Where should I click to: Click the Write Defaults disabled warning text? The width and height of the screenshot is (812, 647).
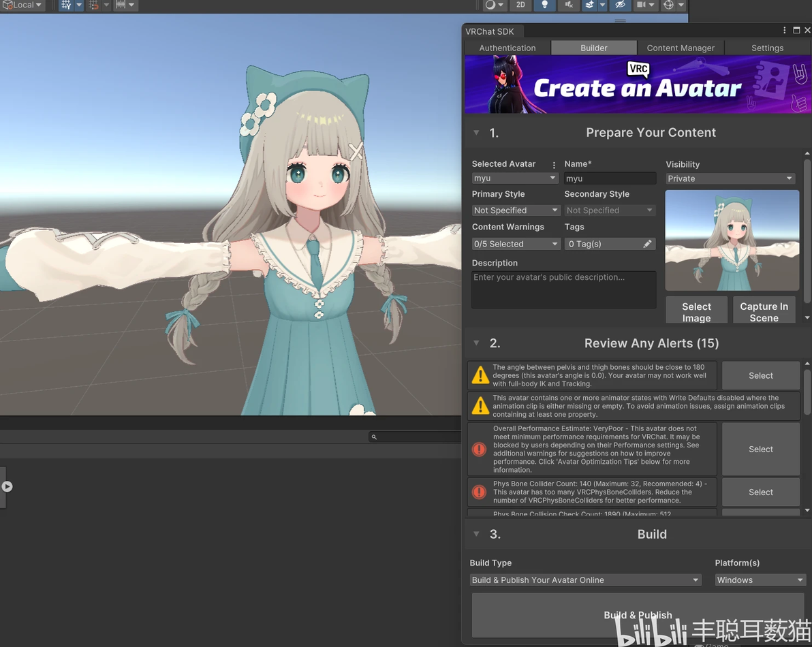(x=638, y=406)
